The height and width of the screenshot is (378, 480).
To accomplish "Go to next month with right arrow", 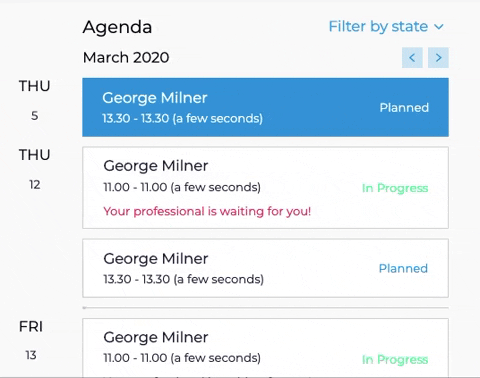I will pos(438,58).
